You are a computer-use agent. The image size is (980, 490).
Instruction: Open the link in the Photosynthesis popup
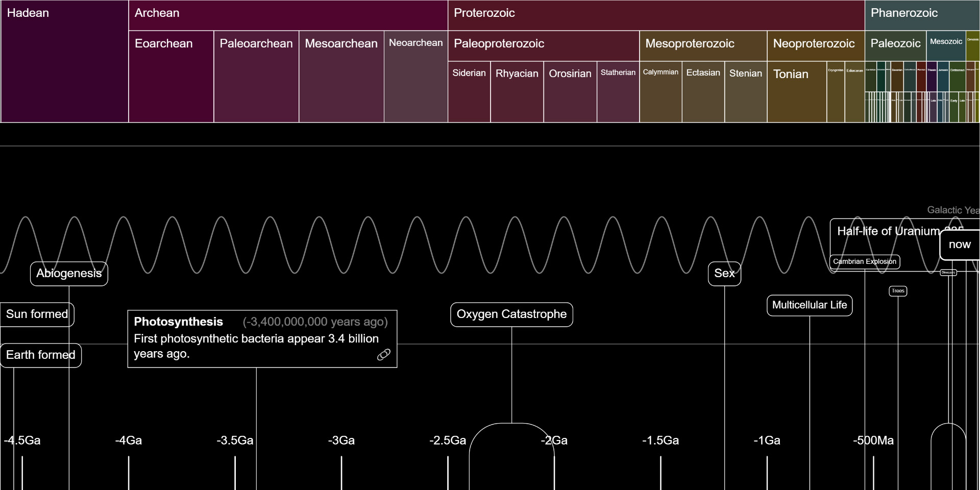click(383, 354)
